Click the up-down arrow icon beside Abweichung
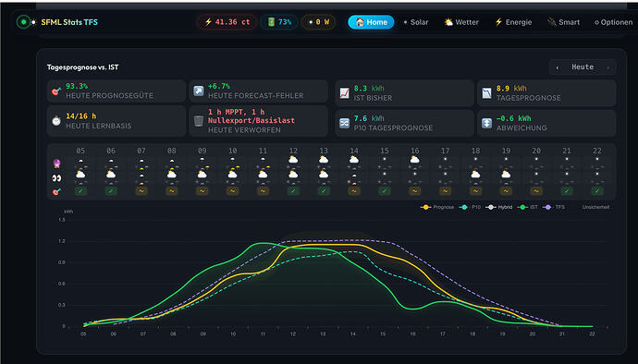This screenshot has height=364, width=638. pos(486,123)
